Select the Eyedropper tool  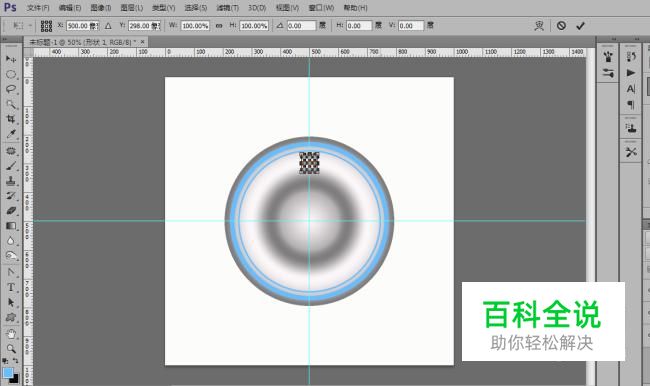(x=11, y=134)
